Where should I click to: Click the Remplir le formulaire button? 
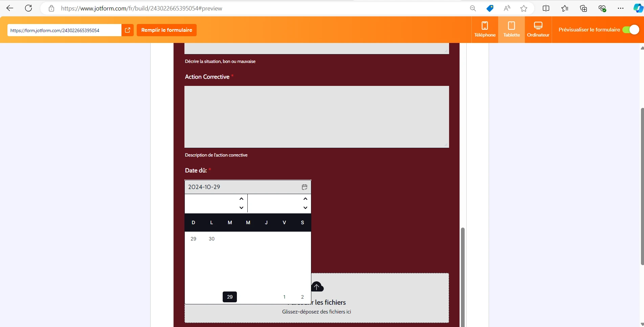pos(166,30)
